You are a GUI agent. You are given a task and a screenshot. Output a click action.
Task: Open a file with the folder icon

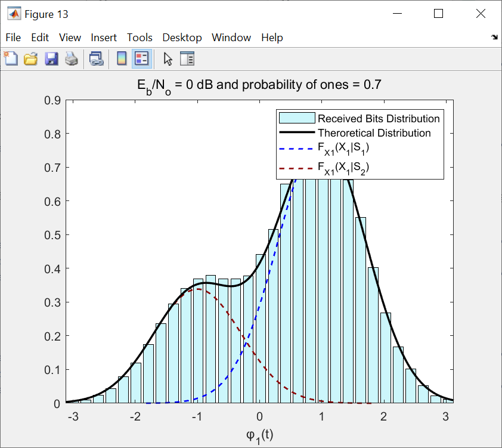tap(31, 59)
